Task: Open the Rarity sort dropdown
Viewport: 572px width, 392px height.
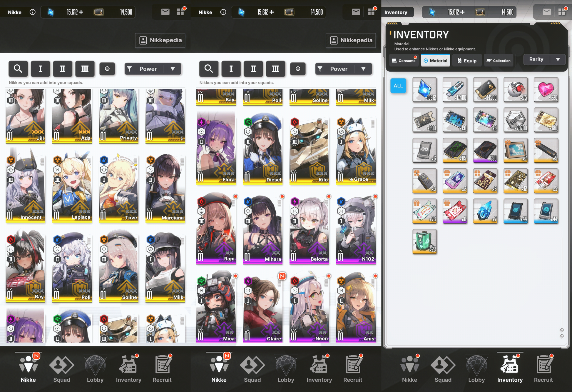Action: click(x=544, y=59)
